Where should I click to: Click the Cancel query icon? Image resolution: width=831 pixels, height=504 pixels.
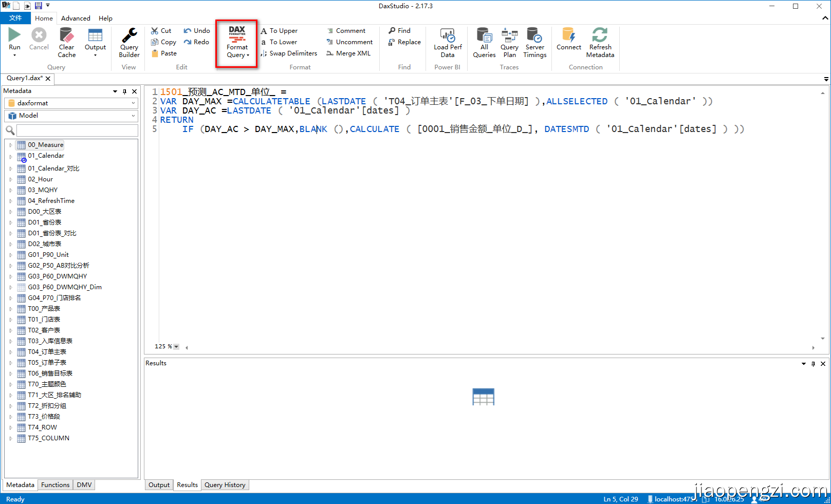(x=39, y=35)
